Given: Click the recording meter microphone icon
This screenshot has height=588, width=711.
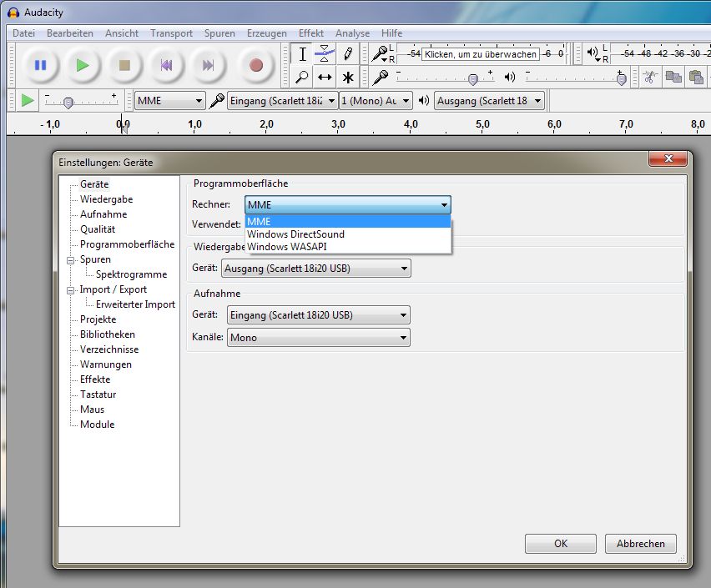Looking at the screenshot, I should tap(380, 53).
